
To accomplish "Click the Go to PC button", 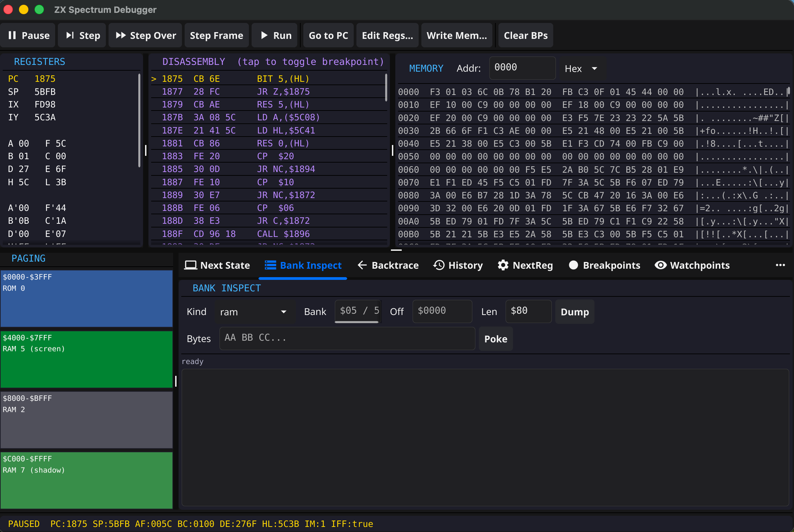I will [x=328, y=35].
